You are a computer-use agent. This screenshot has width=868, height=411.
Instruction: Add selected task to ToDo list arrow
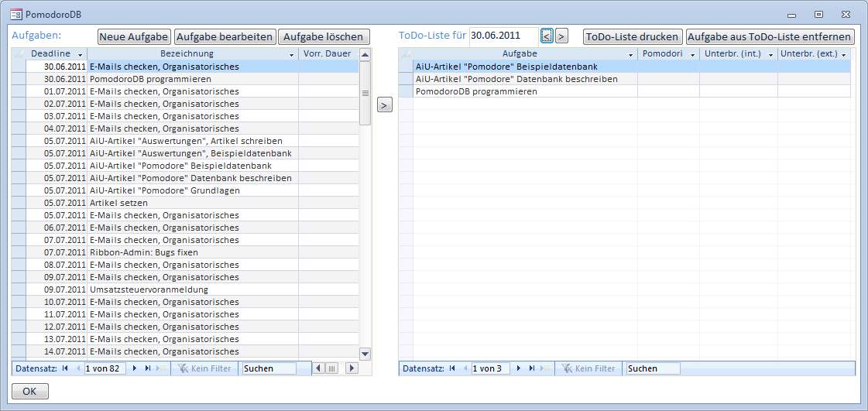point(385,104)
